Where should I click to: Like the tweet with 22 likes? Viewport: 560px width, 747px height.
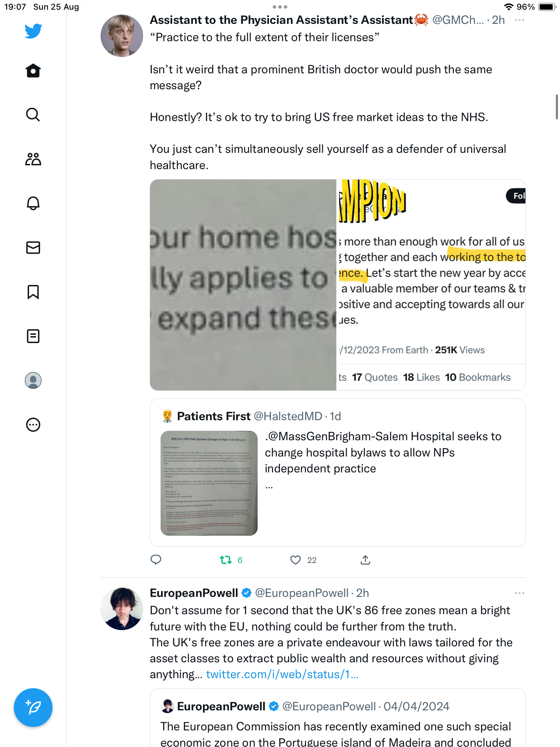[296, 560]
